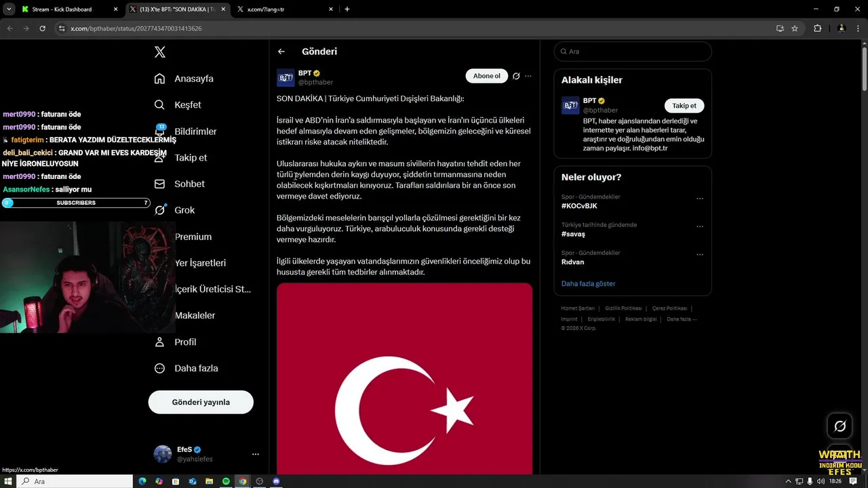The width and height of the screenshot is (868, 488).
Task: Click the Gönderi yayınla button
Action: pos(201,402)
